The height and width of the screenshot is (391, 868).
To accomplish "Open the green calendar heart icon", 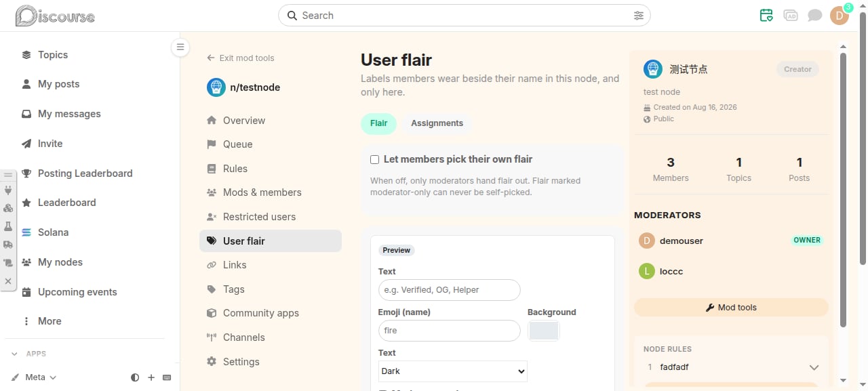I will click(766, 15).
